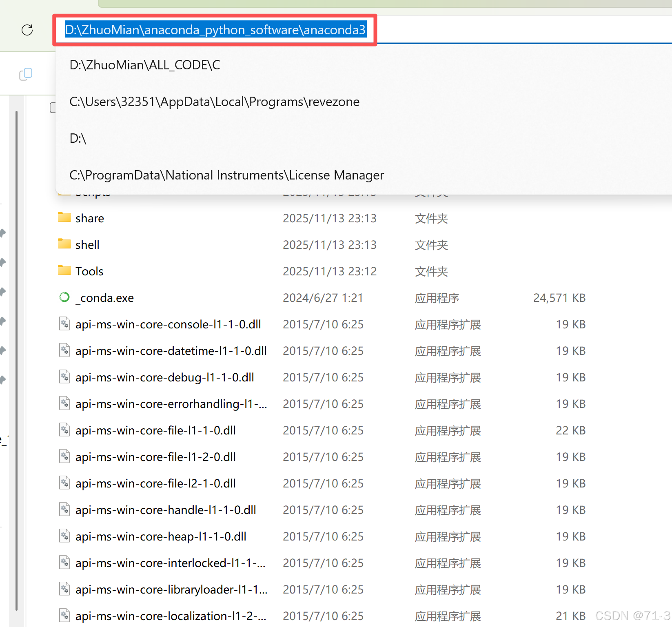Click the shell folder icon
This screenshot has width=672, height=627.
64,244
